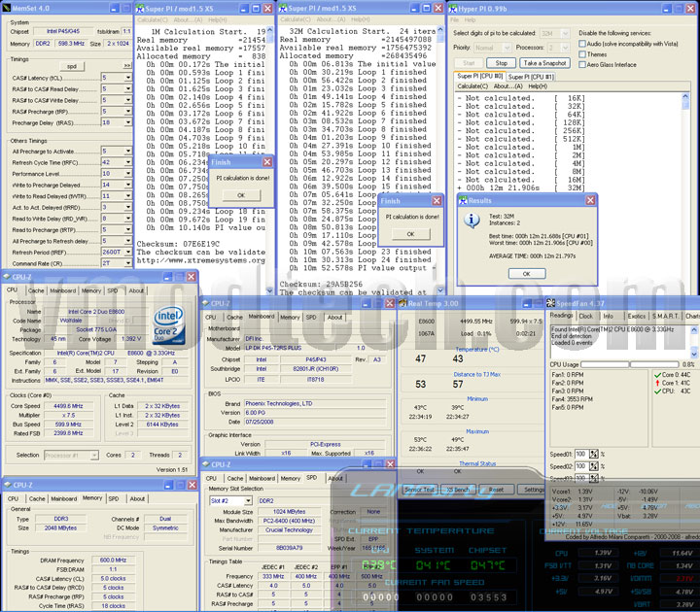Enable Audio (solve incompatibility with Vista) checkbox
Viewport: 700px width, 612px height.
pyautogui.click(x=582, y=44)
